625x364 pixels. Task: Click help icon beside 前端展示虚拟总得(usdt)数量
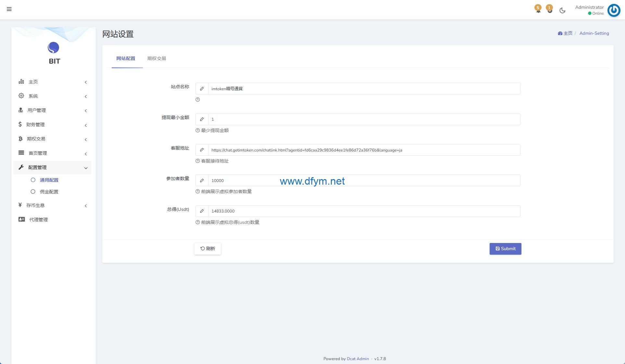pyautogui.click(x=197, y=222)
